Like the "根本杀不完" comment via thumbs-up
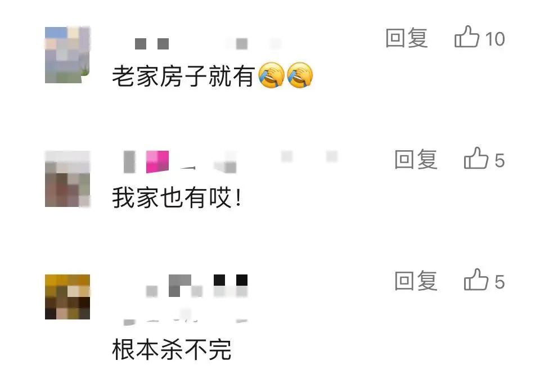 [x=476, y=280]
